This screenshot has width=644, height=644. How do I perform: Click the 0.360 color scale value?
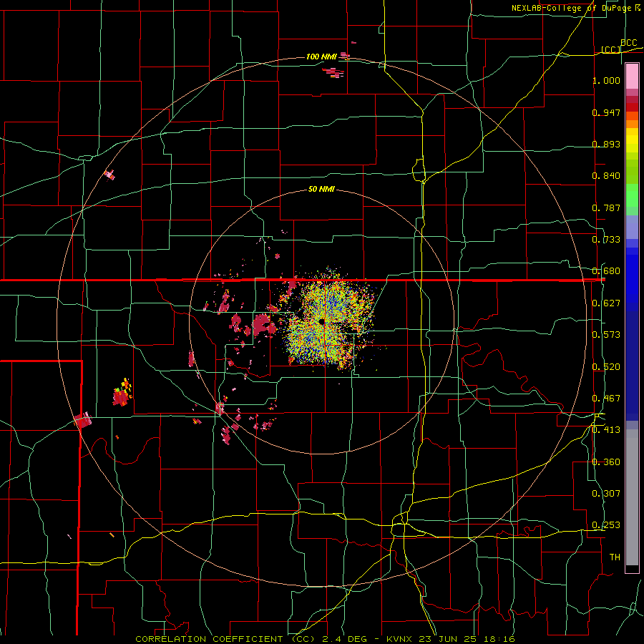606,462
